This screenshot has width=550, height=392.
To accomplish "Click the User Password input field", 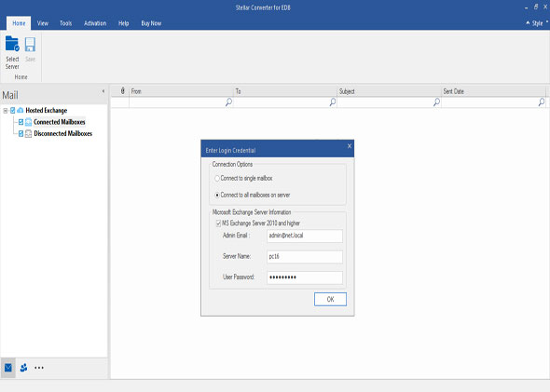I will (x=305, y=277).
